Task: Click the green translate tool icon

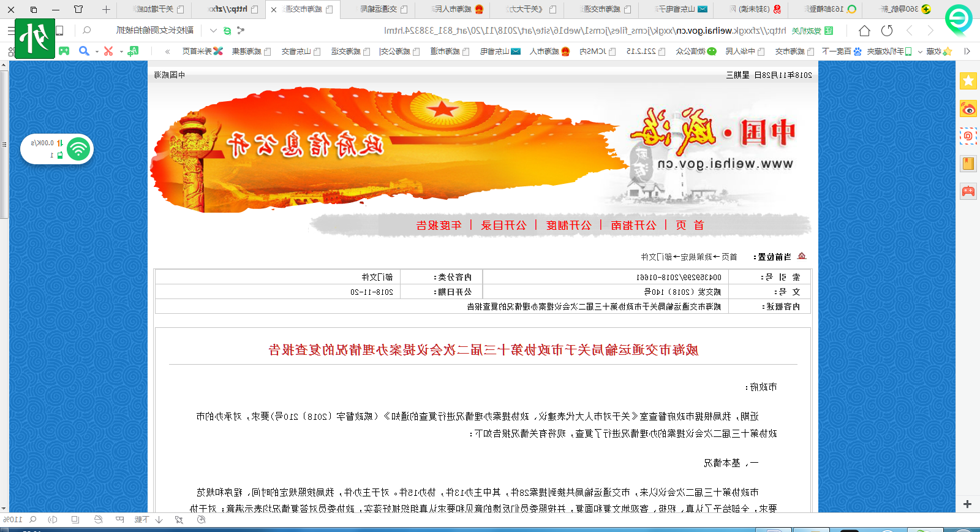Action: coord(133,51)
